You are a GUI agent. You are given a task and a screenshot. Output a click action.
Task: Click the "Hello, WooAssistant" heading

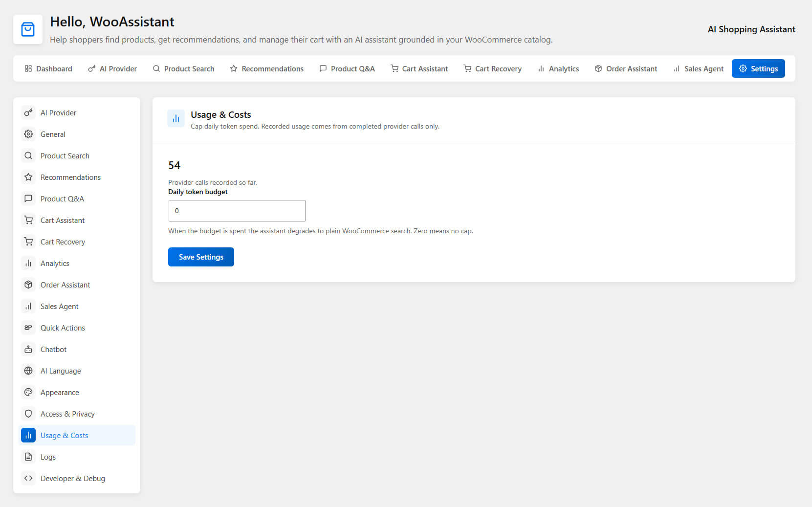point(112,22)
